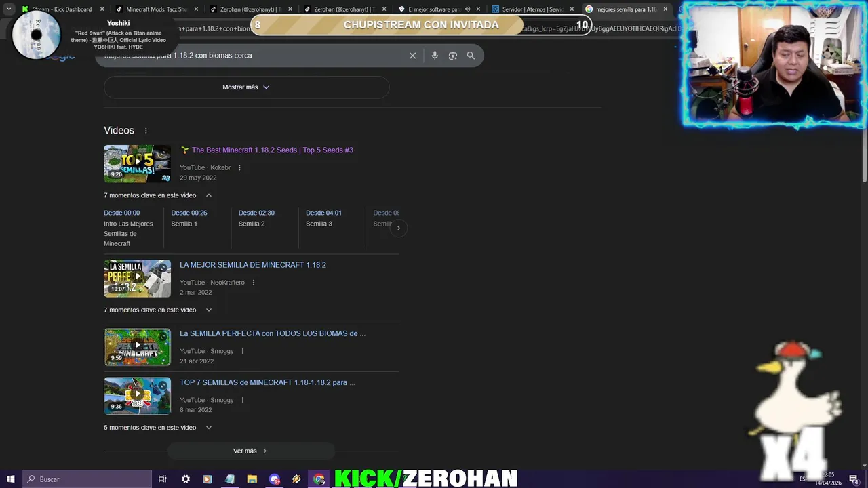Play the TOP 5 SEMILLAS video thumbnail
Viewport: 868px width, 488px height.
click(x=137, y=163)
